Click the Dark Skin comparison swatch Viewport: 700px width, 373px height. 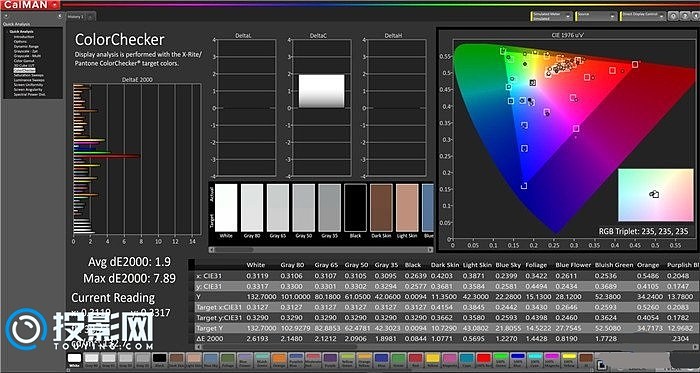point(381,208)
